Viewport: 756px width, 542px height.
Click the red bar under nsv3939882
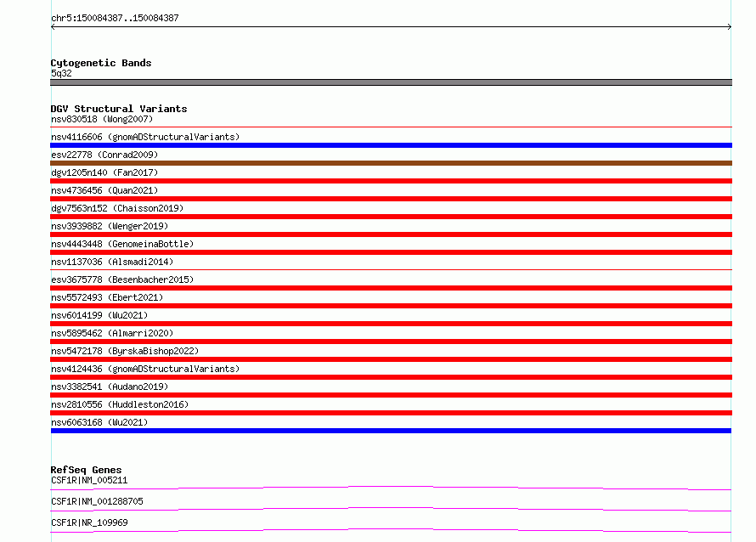pos(391,234)
